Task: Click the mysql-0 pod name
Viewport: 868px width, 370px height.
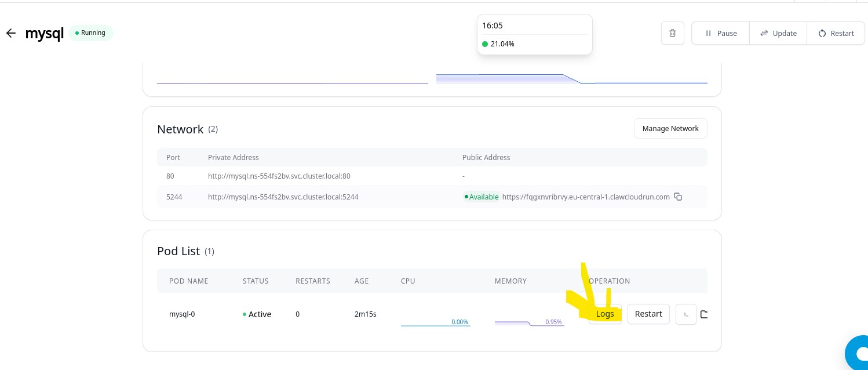Action: (182, 314)
